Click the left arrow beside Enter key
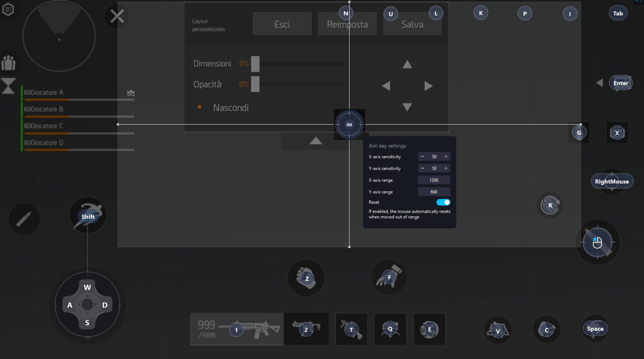 pyautogui.click(x=600, y=83)
